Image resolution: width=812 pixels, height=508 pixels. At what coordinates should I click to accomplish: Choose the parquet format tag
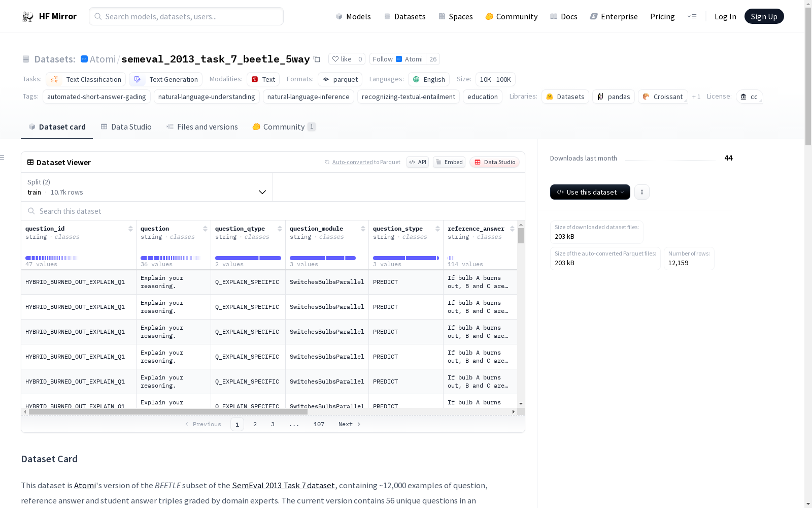pos(340,79)
